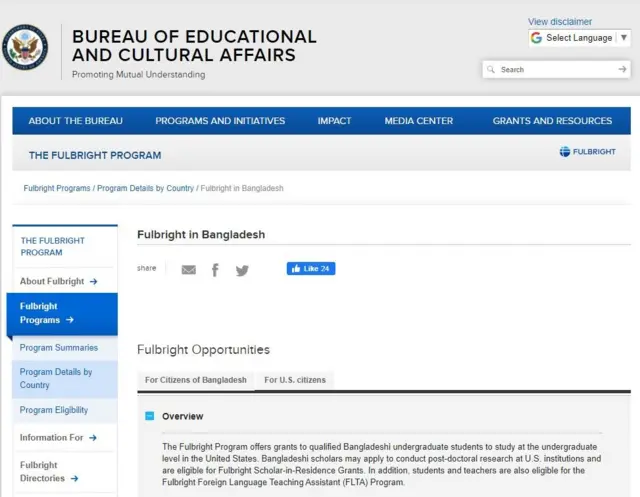Viewport: 640px width, 497px height.
Task: Expand About Fulbright sidebar section
Action: pos(59,282)
